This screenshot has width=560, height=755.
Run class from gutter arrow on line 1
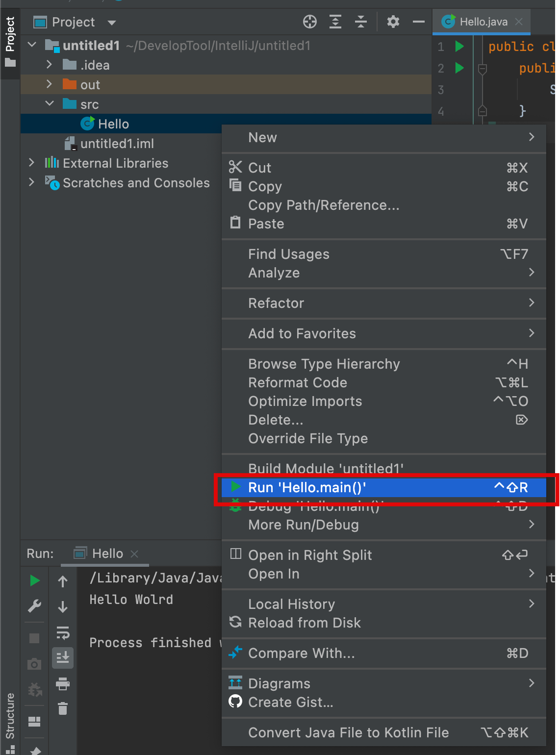[459, 46]
